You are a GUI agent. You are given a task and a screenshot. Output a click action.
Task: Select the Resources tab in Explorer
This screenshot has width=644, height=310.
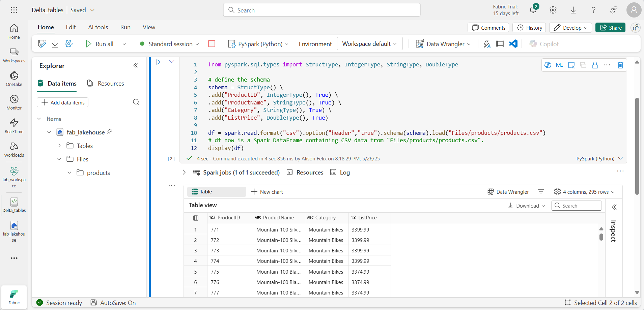point(106,83)
